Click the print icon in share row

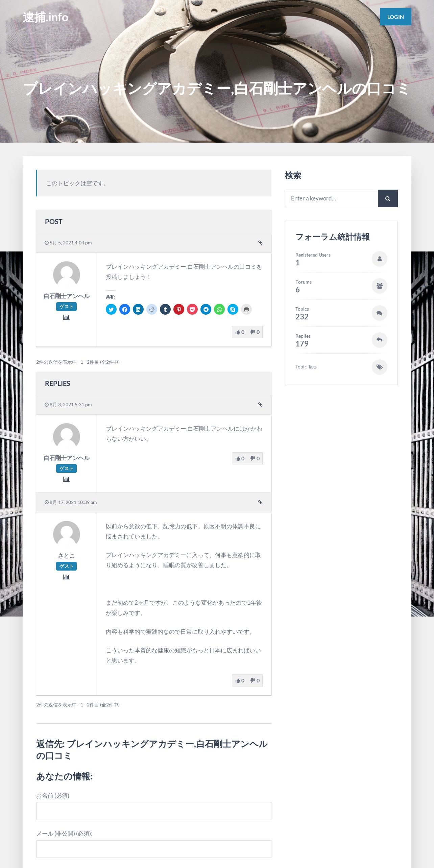coord(246,309)
